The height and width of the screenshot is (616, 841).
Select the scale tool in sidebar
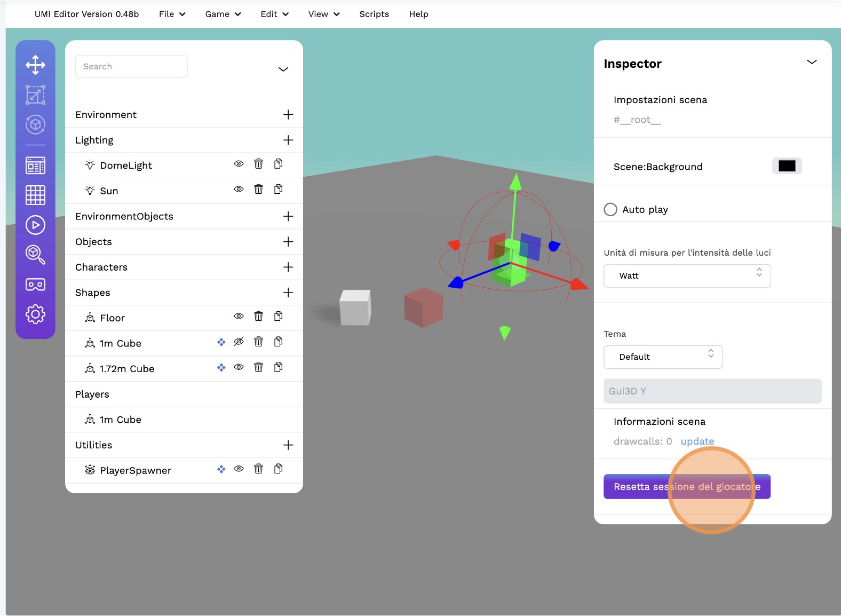(35, 95)
